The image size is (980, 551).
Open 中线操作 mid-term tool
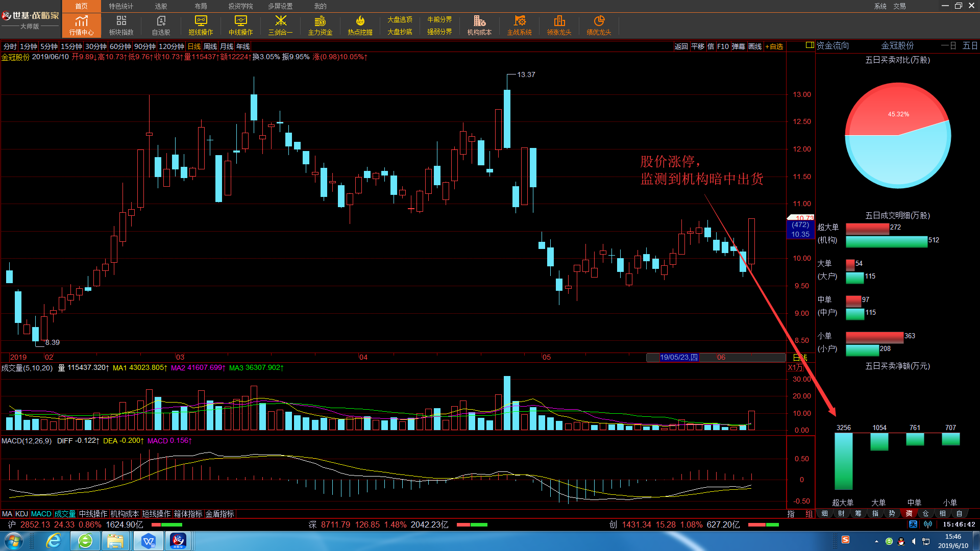(240, 25)
